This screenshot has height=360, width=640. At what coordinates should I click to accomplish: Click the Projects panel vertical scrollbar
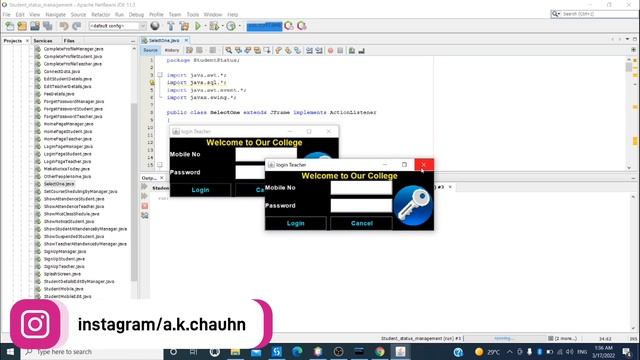click(x=134, y=192)
